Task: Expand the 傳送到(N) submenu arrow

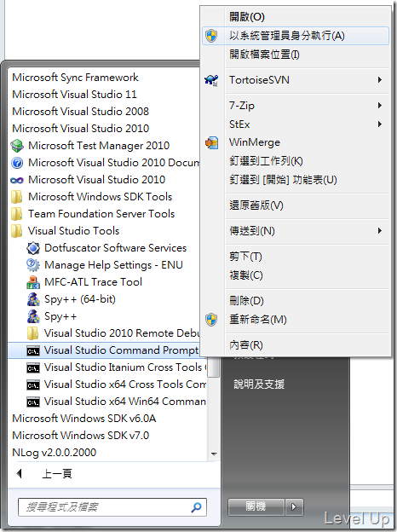Action: [x=380, y=231]
